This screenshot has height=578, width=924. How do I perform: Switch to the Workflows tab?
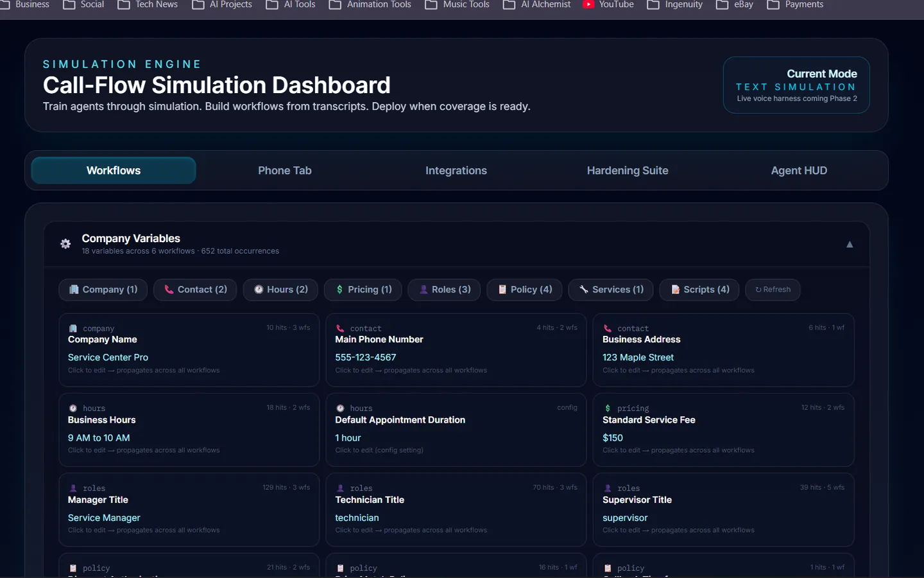(114, 170)
